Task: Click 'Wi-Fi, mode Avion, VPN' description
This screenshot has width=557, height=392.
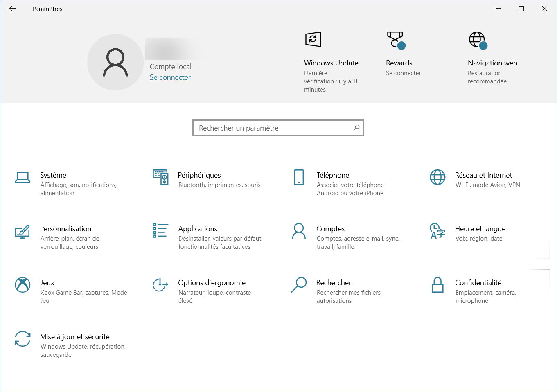Action: 488,185
